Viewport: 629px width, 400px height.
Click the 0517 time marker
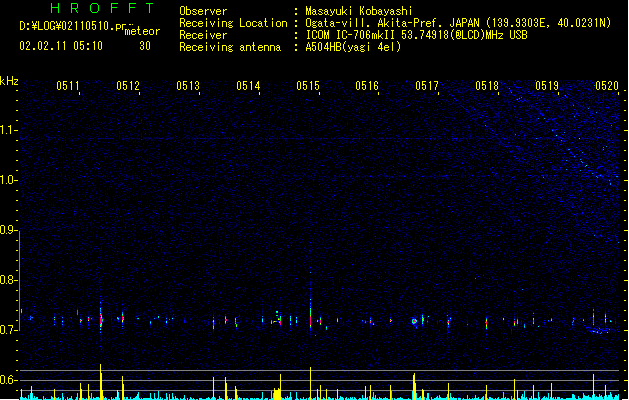point(427,86)
